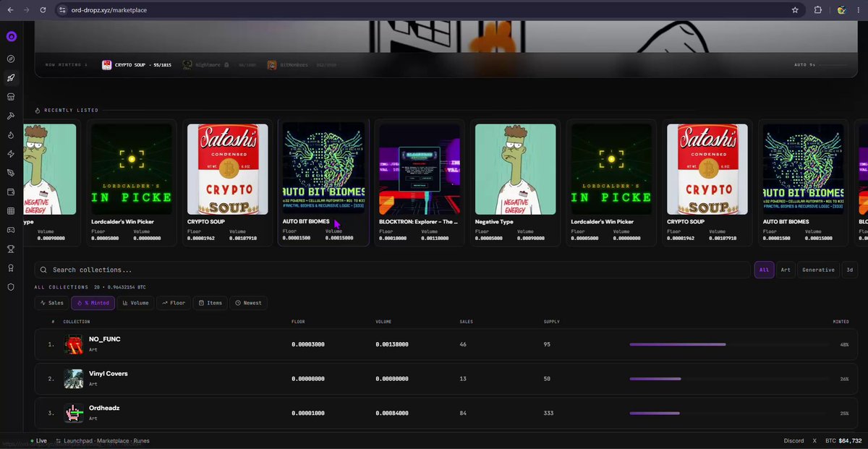Select the award ribbon sidebar icon
The width and height of the screenshot is (868, 449).
point(11,268)
